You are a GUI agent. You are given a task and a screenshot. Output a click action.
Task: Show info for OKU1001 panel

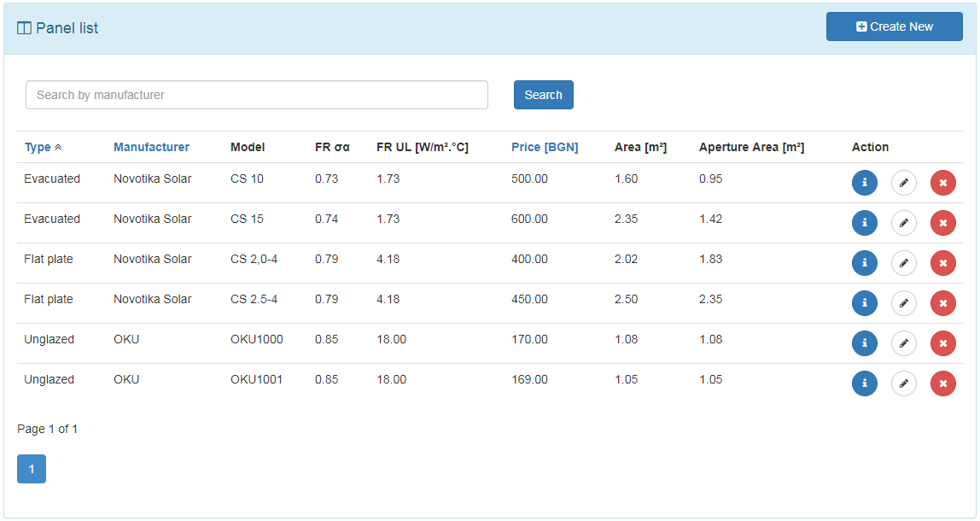(x=865, y=383)
